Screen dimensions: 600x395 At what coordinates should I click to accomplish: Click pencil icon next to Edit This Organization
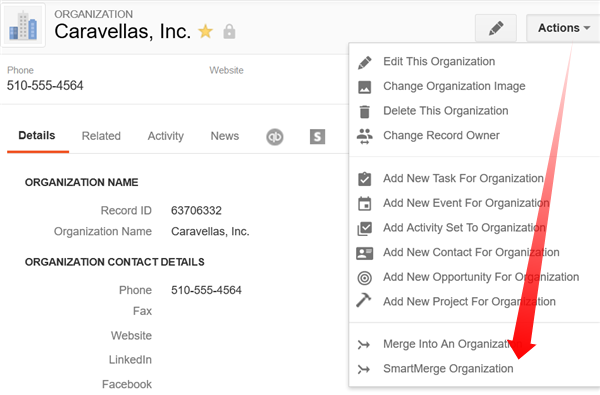364,62
